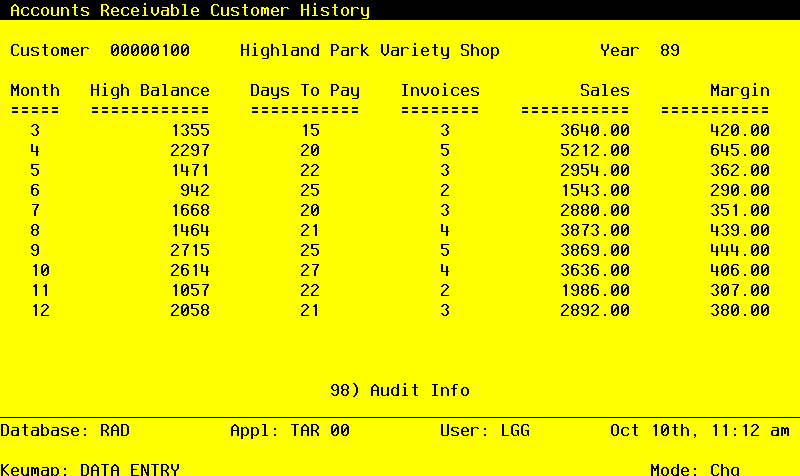Select high balance value 1668

pyautogui.click(x=190, y=210)
